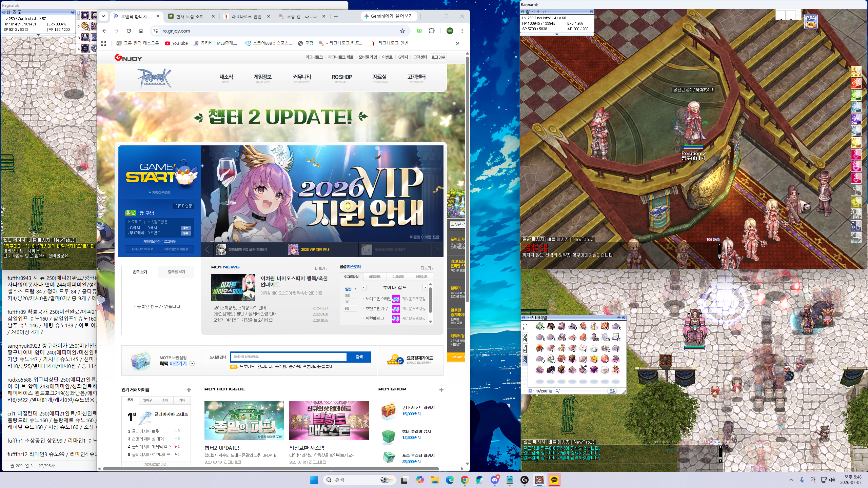The width and height of the screenshot is (868, 488).
Task: Click the white cross buff icon
Action: 856,190
